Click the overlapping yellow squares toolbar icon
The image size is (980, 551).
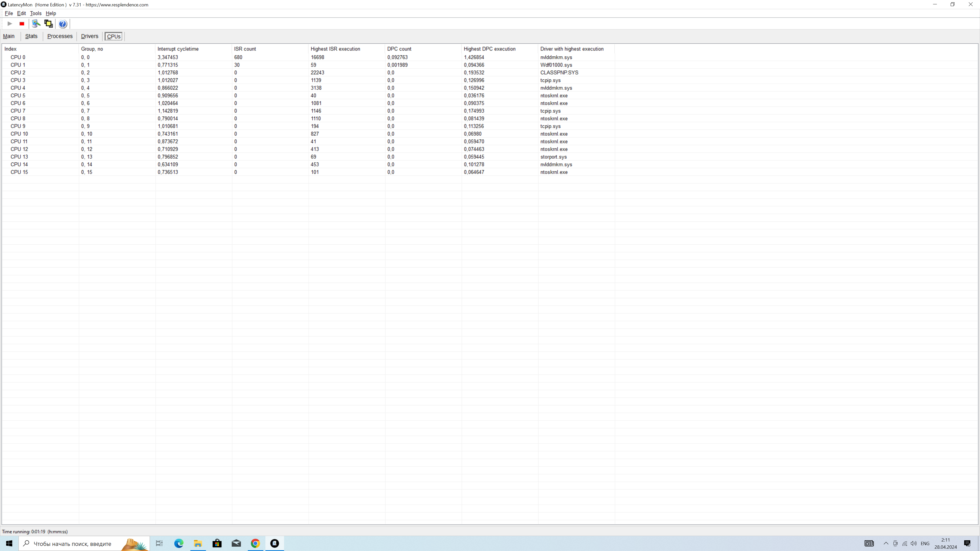[x=48, y=23]
